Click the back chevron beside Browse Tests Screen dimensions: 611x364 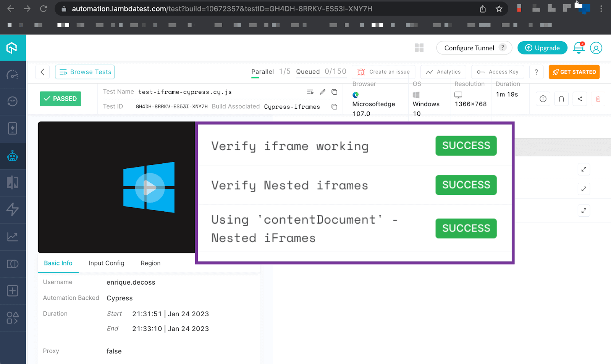(x=42, y=72)
